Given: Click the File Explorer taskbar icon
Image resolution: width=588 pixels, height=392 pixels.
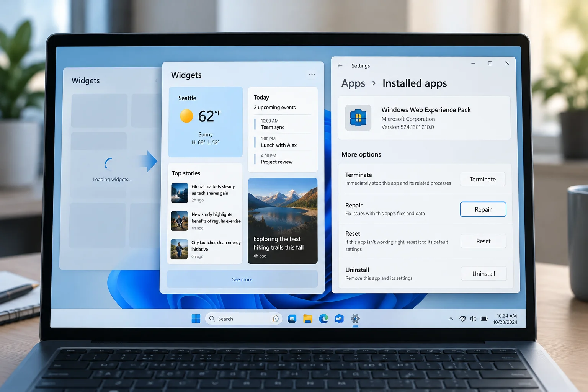Looking at the screenshot, I should (x=308, y=318).
